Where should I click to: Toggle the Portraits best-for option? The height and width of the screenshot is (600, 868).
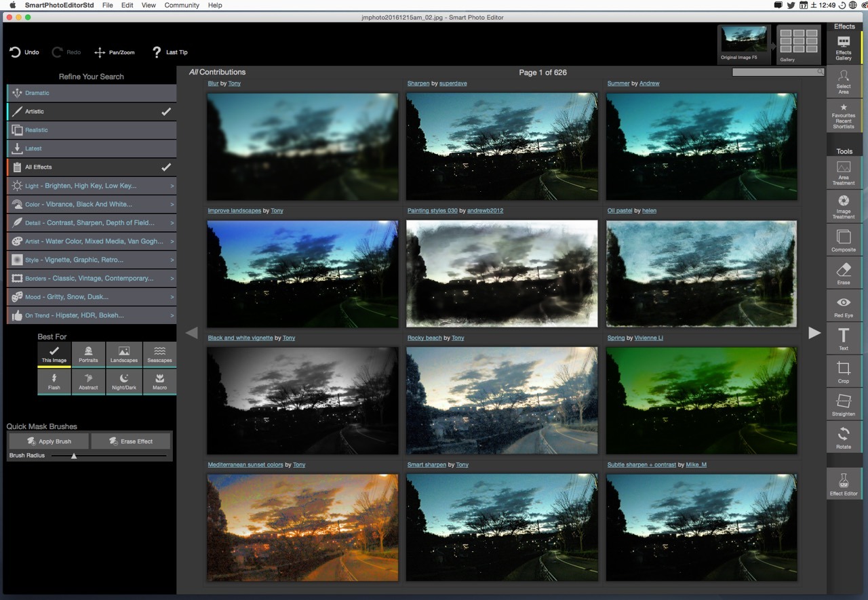pyautogui.click(x=88, y=355)
